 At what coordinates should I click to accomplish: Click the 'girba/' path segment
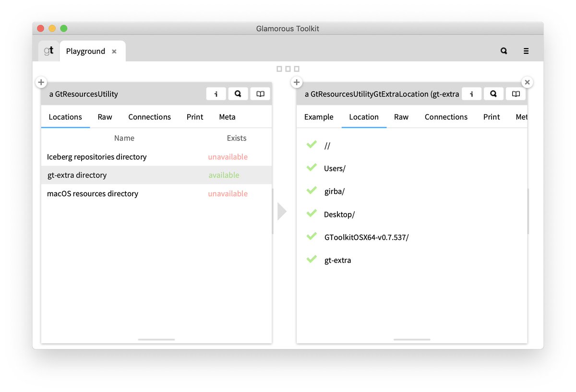click(335, 191)
